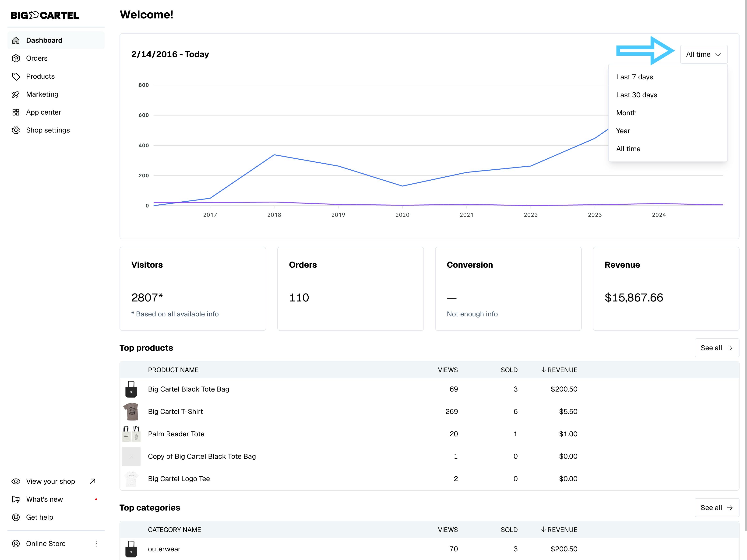Click the Big Cartel Logo Tee product name
747x560 pixels.
(x=179, y=479)
